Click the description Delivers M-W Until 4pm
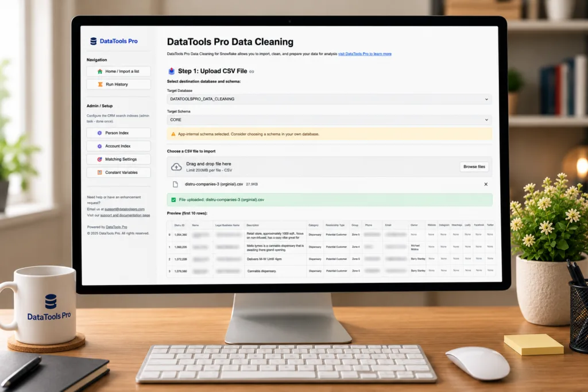 coord(264,259)
